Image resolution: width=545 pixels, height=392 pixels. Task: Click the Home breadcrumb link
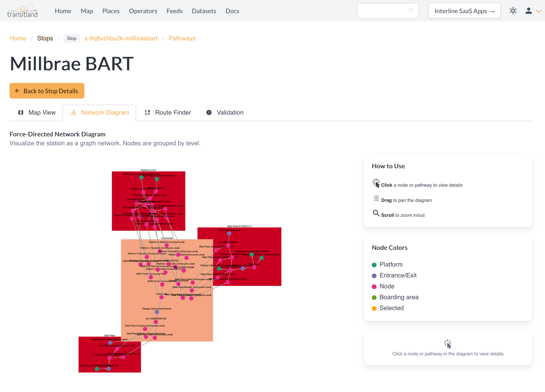[18, 38]
